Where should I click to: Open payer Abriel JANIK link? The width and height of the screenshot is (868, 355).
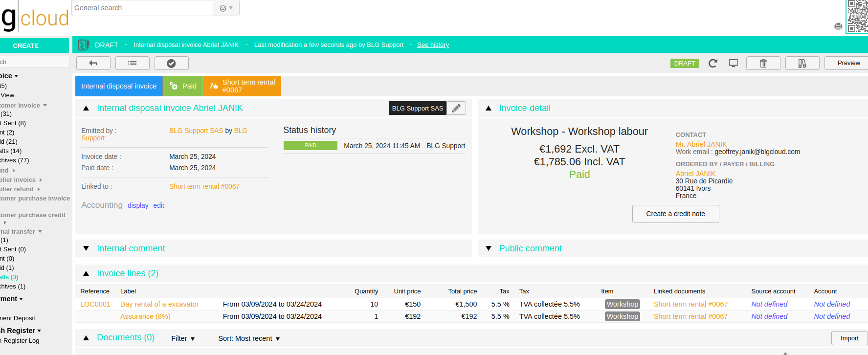695,174
